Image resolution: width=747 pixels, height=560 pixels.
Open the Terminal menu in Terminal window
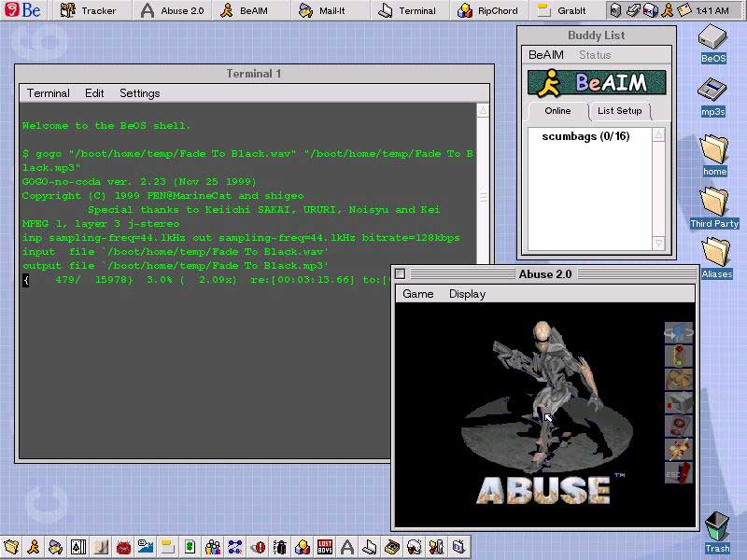[x=49, y=93]
